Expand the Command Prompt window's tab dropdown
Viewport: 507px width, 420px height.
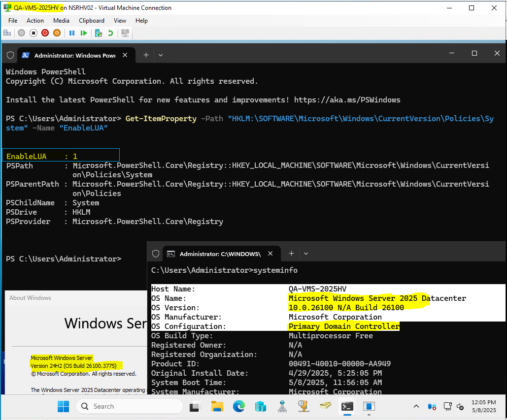(x=306, y=254)
